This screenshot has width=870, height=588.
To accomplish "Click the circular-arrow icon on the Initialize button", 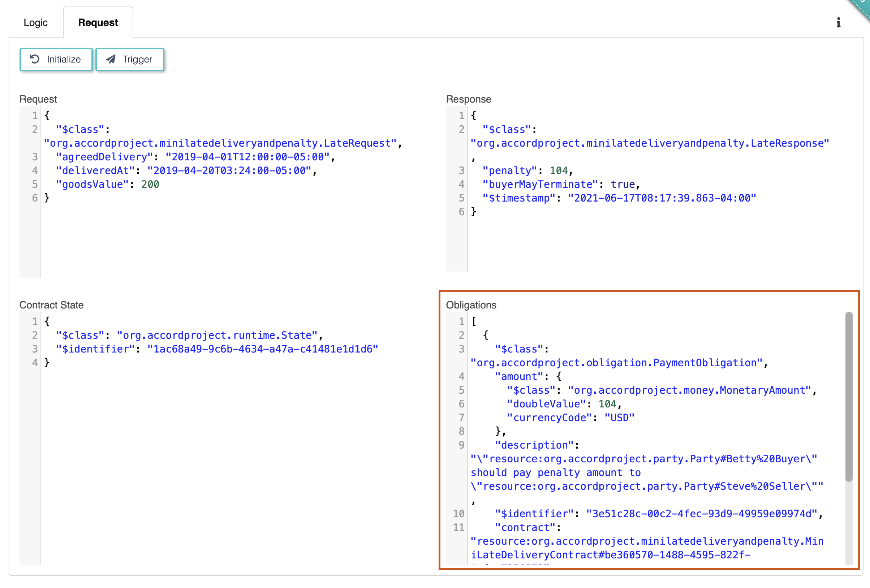I will (35, 59).
